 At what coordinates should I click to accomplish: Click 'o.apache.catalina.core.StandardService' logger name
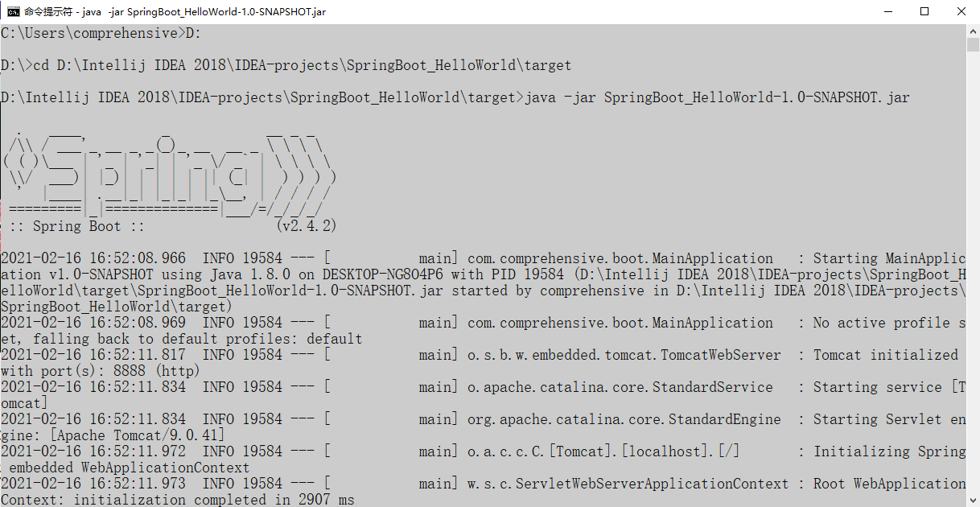coord(620,387)
